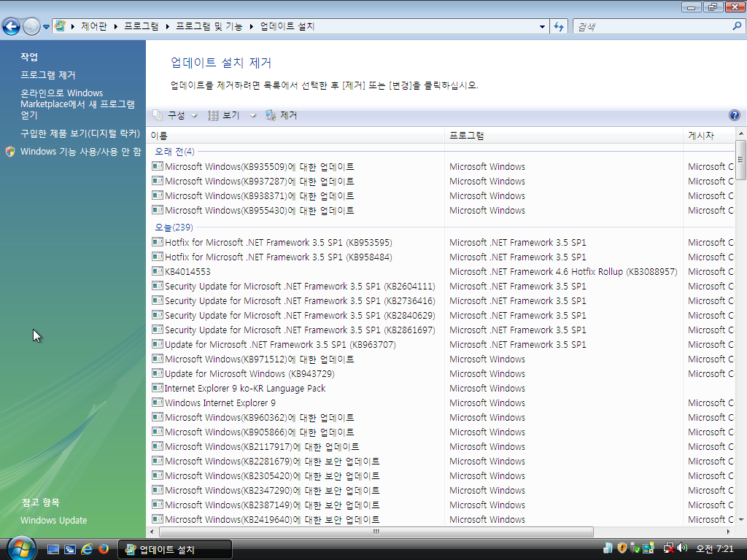The width and height of the screenshot is (747, 560).
Task: Focus the 검색 search box
Action: coord(653,27)
